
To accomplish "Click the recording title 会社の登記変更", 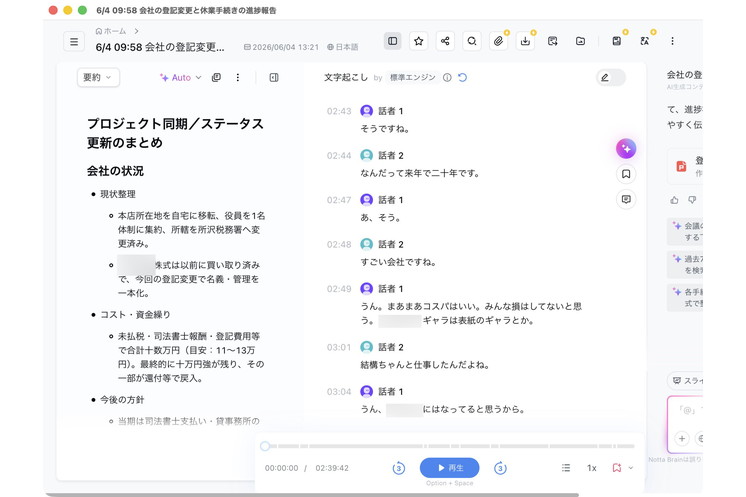I will point(160,47).
